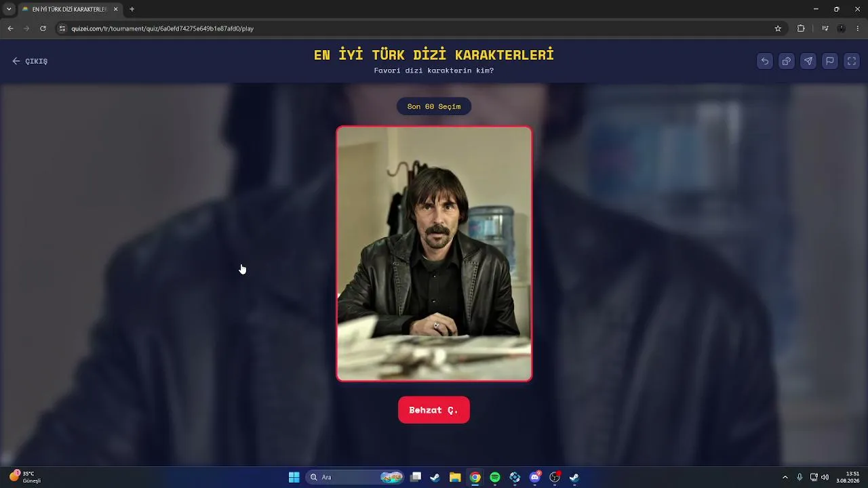Bookmark this page with the star icon

point(778,28)
